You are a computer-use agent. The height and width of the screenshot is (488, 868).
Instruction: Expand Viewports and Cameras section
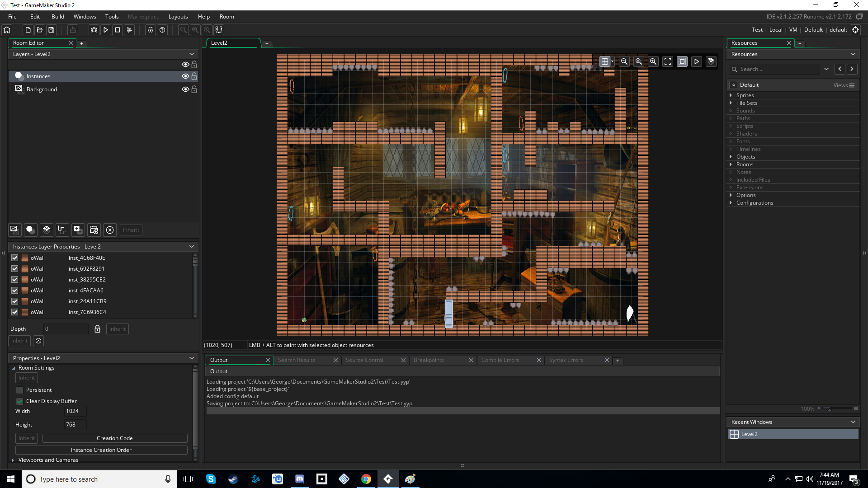(x=13, y=460)
